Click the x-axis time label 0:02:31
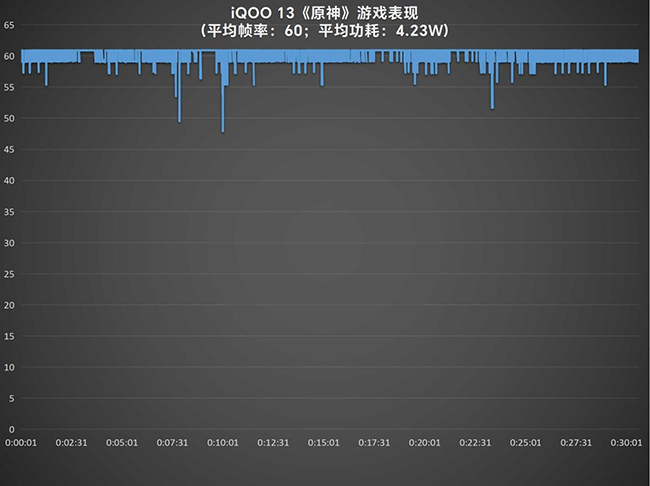Screen dimensions: 650x486 pos(71,443)
